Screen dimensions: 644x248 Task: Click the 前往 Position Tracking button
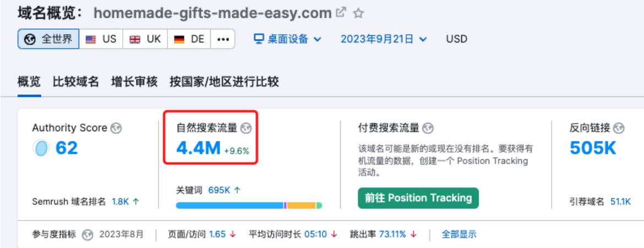click(x=418, y=198)
